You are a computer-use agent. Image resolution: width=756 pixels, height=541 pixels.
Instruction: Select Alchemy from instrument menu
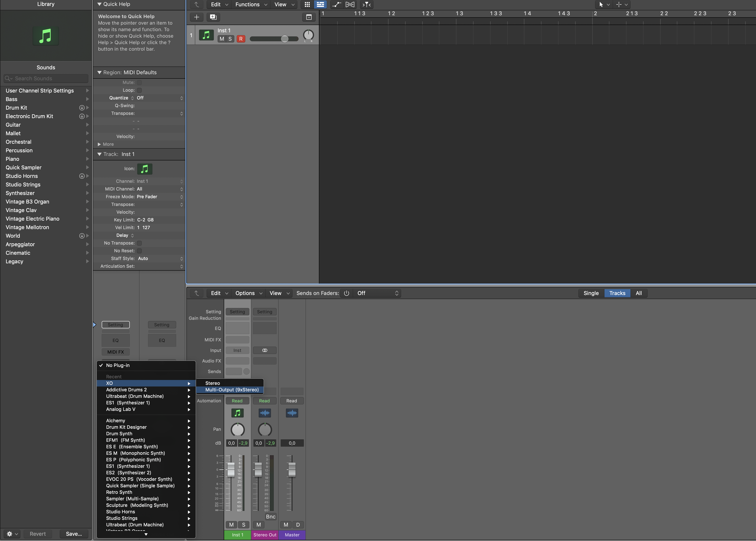146,421
